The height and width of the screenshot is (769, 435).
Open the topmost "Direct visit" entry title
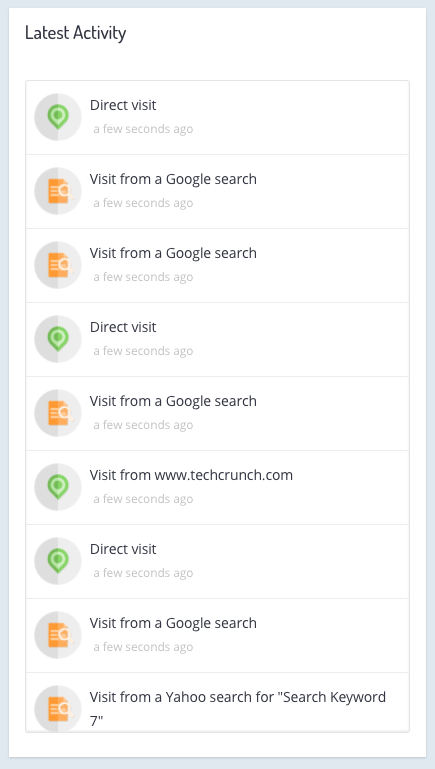coord(123,105)
